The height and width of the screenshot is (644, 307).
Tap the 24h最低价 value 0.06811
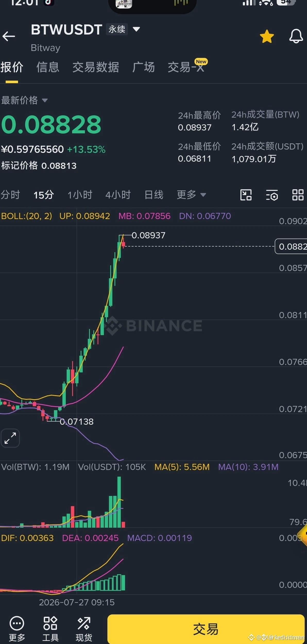(194, 159)
